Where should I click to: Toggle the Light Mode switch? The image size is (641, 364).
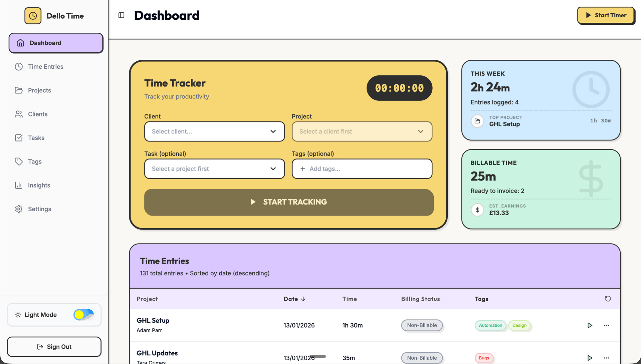(x=83, y=315)
